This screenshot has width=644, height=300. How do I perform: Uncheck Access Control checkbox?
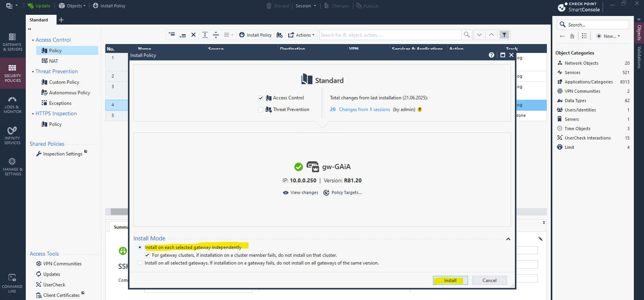(261, 98)
